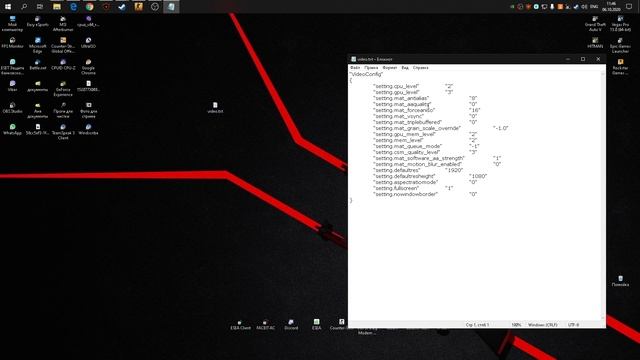
Task: Open UltraISO desktop shortcut
Action: 88,43
